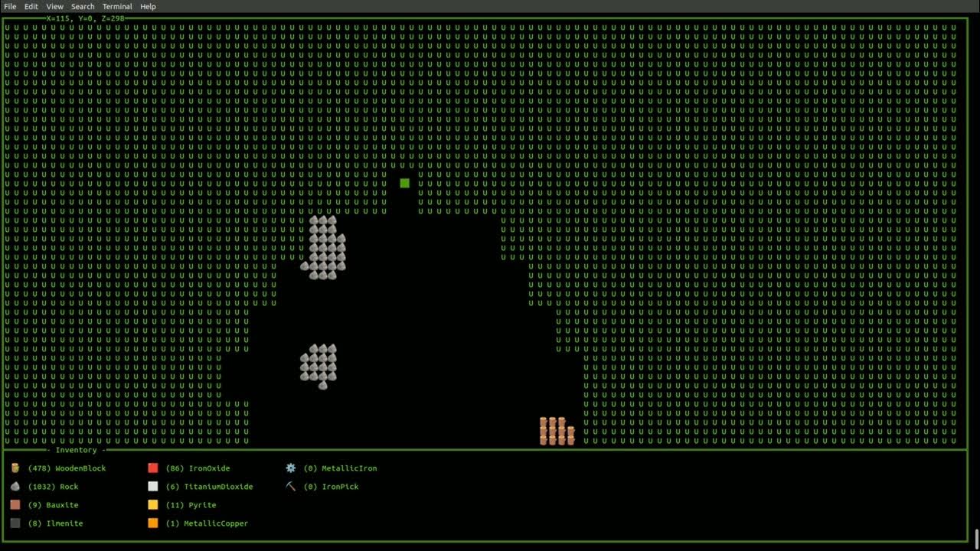Select the '(86) IronOxide' inventory text
Image resolution: width=980 pixels, height=551 pixels.
coord(198,468)
